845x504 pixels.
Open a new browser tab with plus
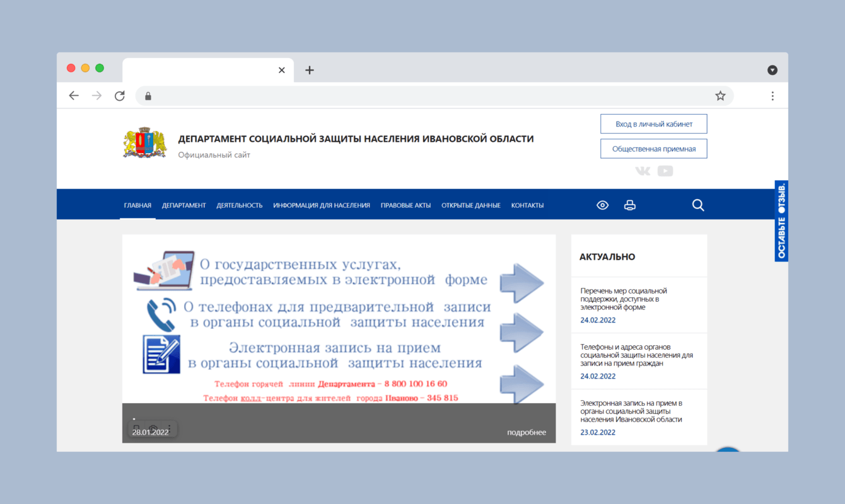click(x=309, y=70)
